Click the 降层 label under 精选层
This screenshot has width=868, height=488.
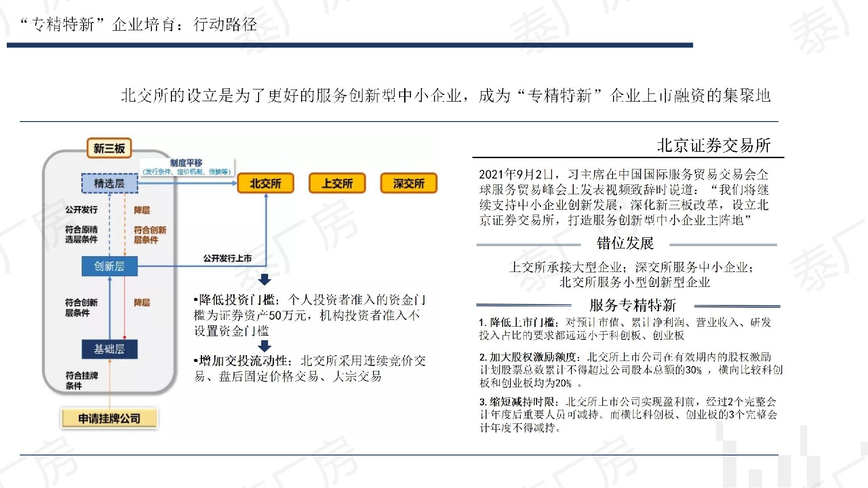point(142,210)
